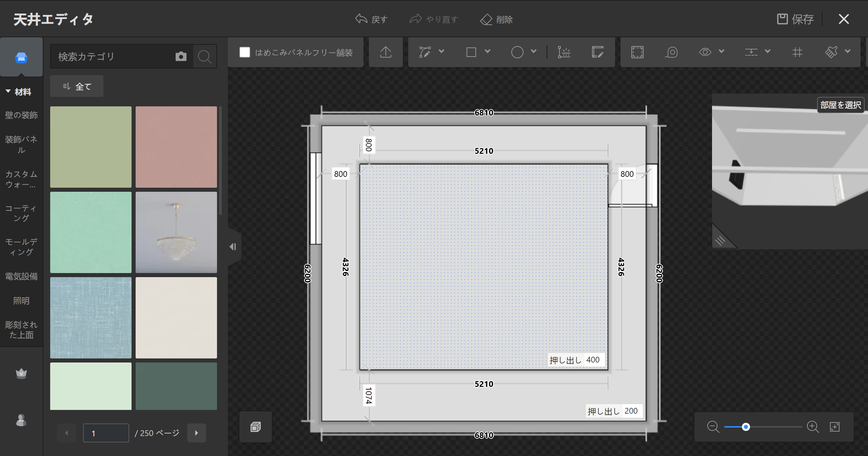The height and width of the screenshot is (456, 868).
Task: Select コーティング category
Action: 21,213
